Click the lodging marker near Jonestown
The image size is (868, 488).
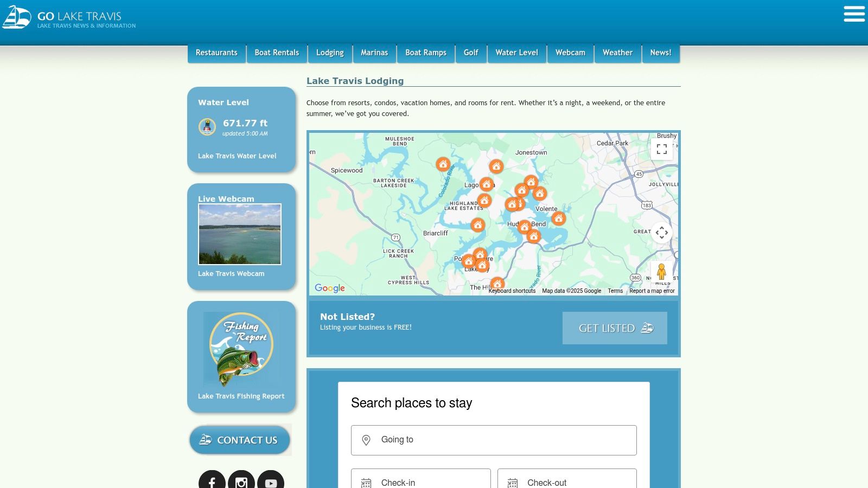coord(496,166)
